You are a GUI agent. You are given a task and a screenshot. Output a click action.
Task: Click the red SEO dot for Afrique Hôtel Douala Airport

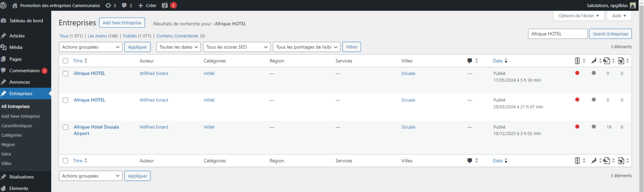point(577,126)
